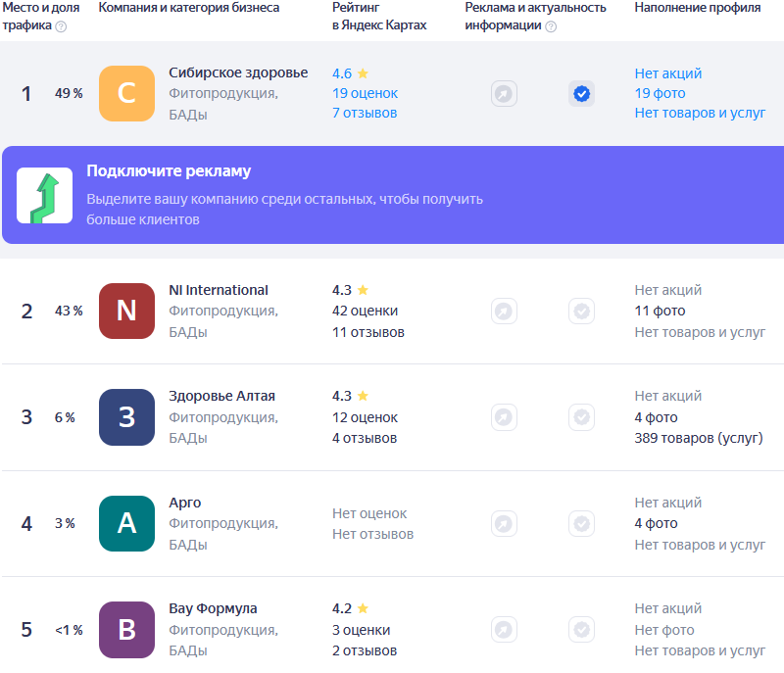Click the '49 %' traffic share value
The height and width of the screenshot is (673, 784).
click(x=69, y=93)
